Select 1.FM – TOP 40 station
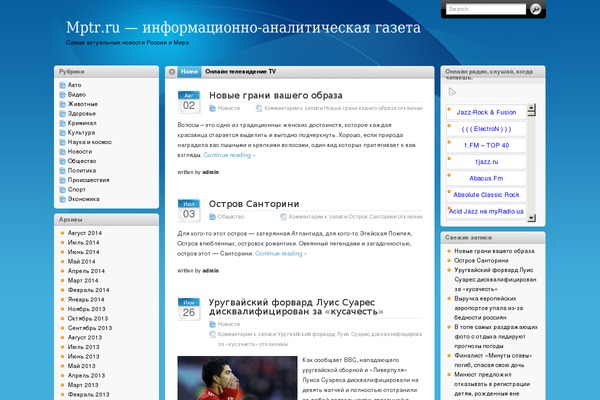 (486, 145)
